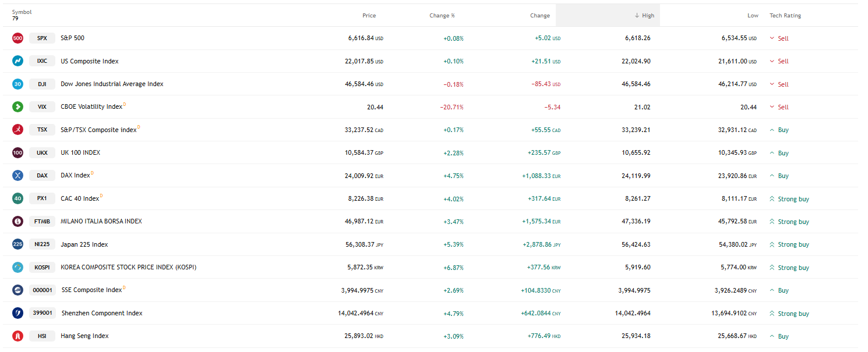This screenshot has width=868, height=352.
Task: Open the FTMIB ticker symbol
Action: coord(42,222)
